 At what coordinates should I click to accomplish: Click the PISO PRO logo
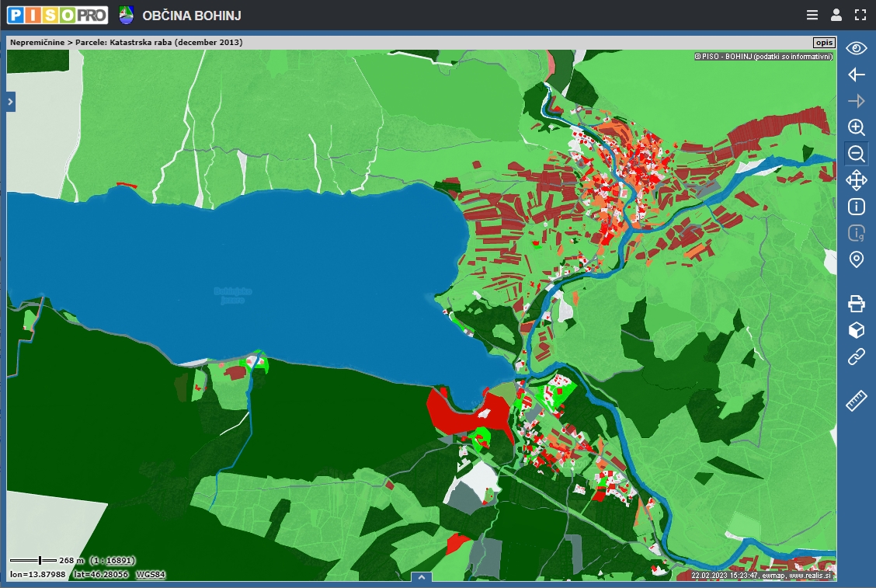(57, 15)
